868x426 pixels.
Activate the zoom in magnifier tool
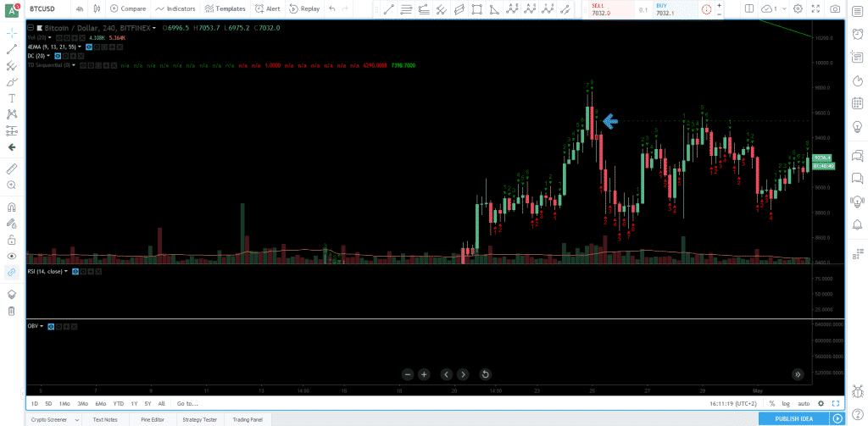pyautogui.click(x=12, y=185)
